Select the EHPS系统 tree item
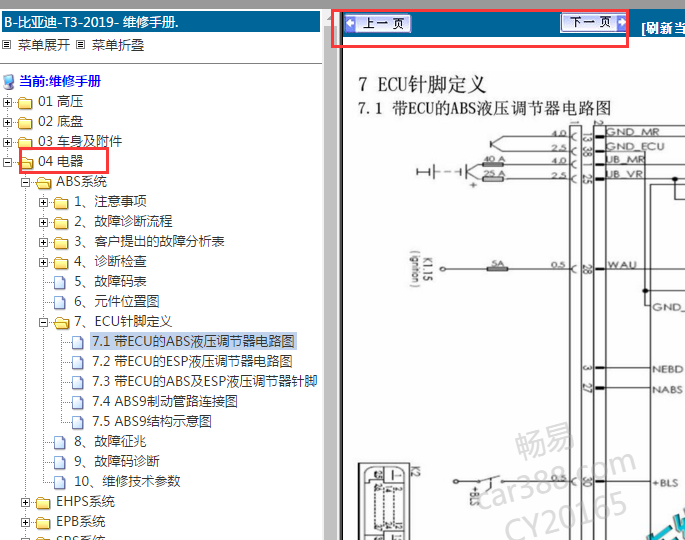685x540 pixels. [85, 501]
